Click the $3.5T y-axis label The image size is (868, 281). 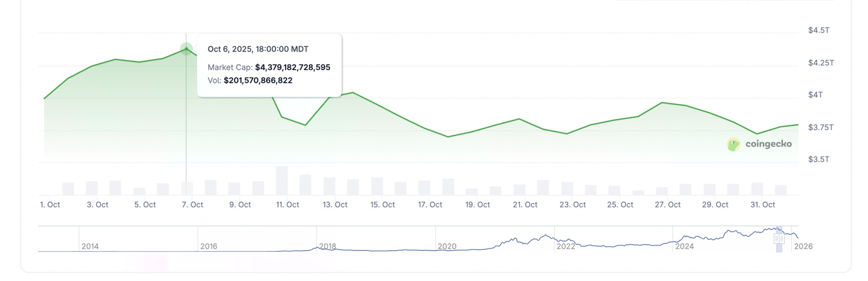click(818, 160)
